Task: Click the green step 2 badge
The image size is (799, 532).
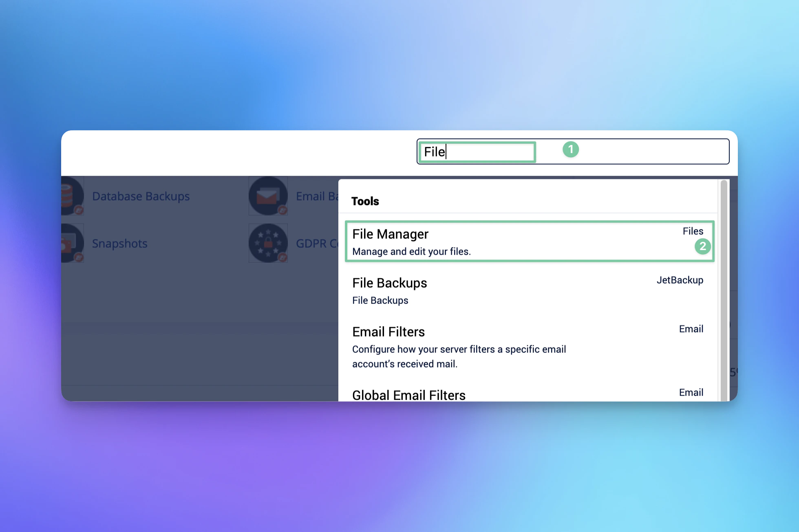Action: [x=702, y=246]
